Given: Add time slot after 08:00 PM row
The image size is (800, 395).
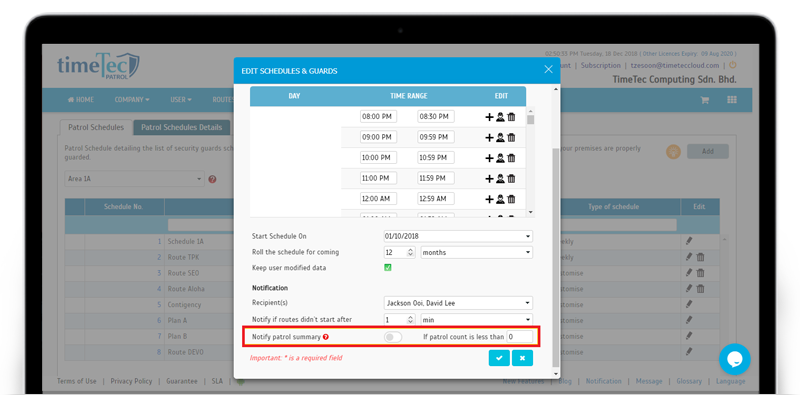Looking at the screenshot, I should [x=489, y=117].
